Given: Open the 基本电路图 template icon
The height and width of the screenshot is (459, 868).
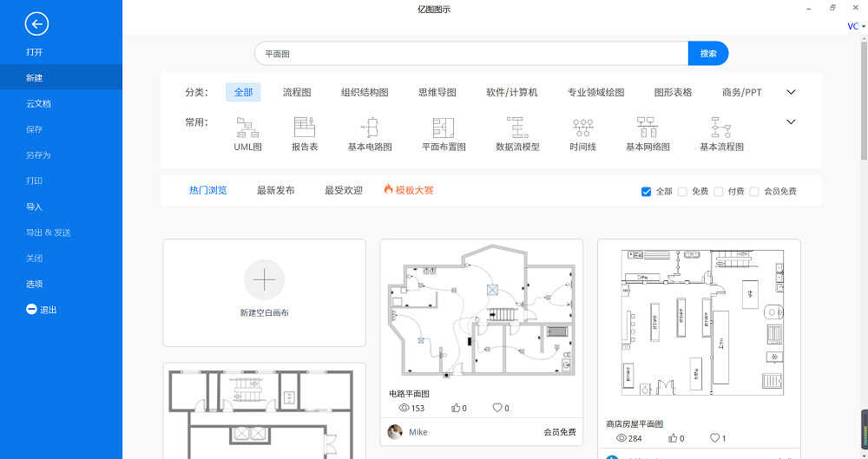Looking at the screenshot, I should point(370,128).
